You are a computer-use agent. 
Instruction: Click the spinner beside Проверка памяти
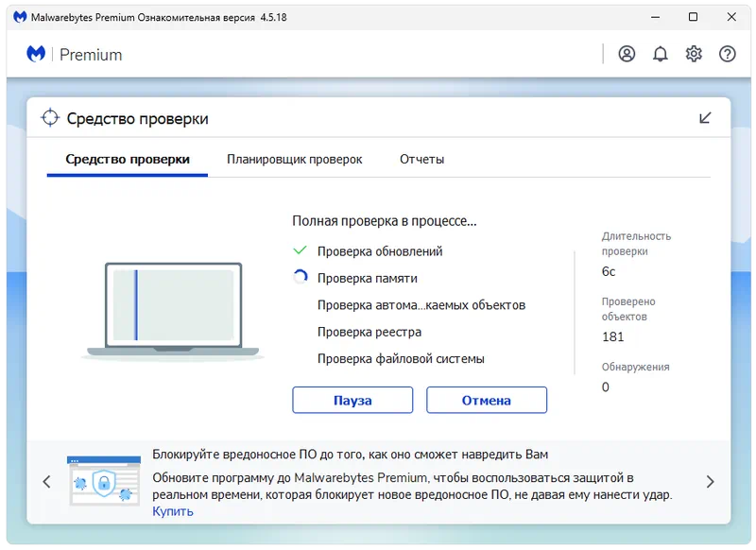point(301,277)
